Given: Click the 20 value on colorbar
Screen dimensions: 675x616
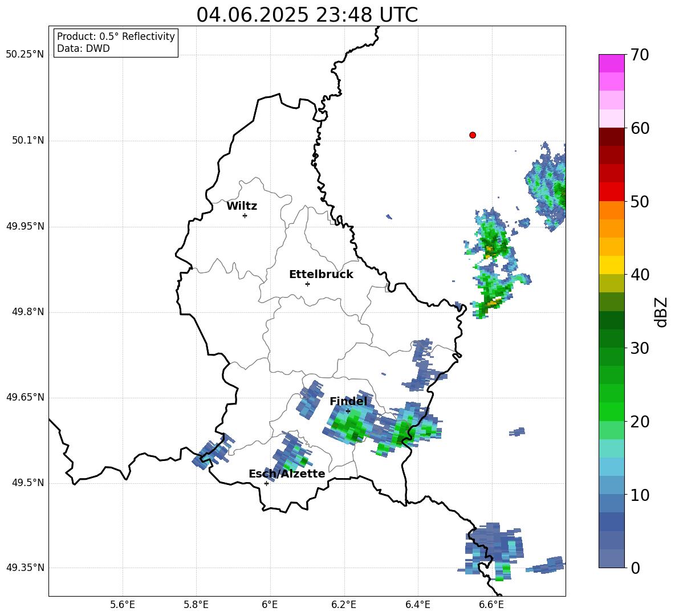Looking at the screenshot, I should click(x=640, y=421).
